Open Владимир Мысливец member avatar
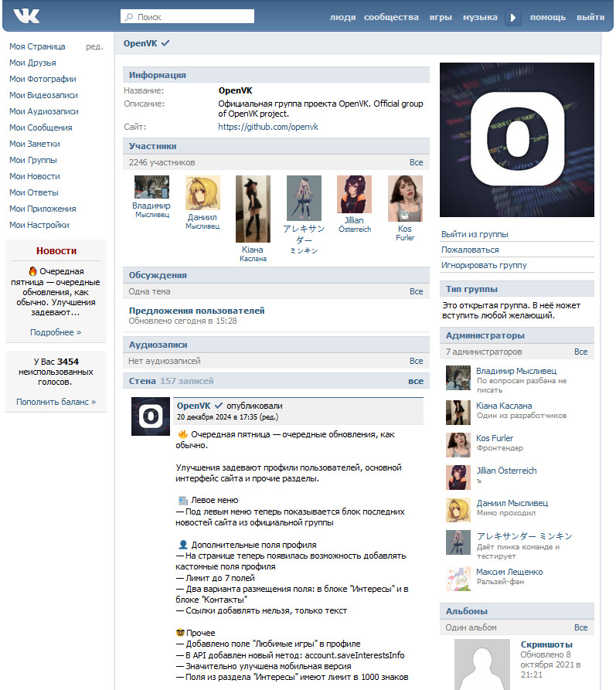Image resolution: width=616 pixels, height=690 pixels. pos(152,187)
